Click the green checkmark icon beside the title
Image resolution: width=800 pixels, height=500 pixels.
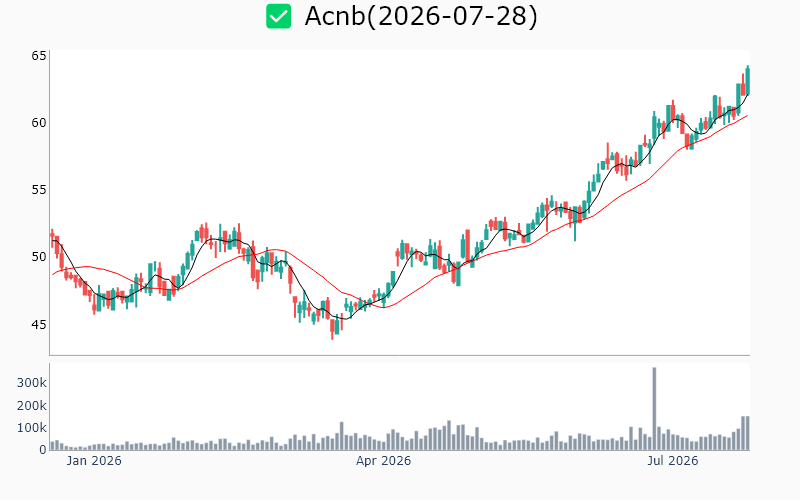tap(279, 16)
